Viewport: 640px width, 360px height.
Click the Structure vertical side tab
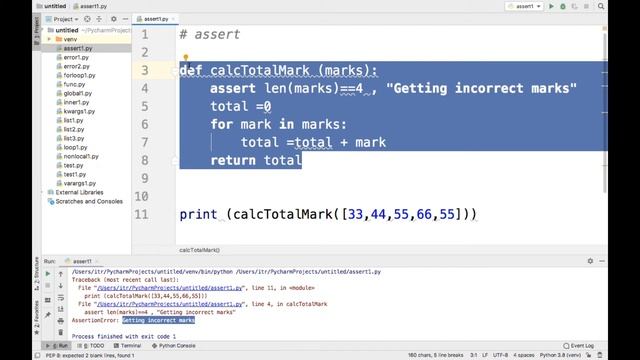click(x=37, y=273)
